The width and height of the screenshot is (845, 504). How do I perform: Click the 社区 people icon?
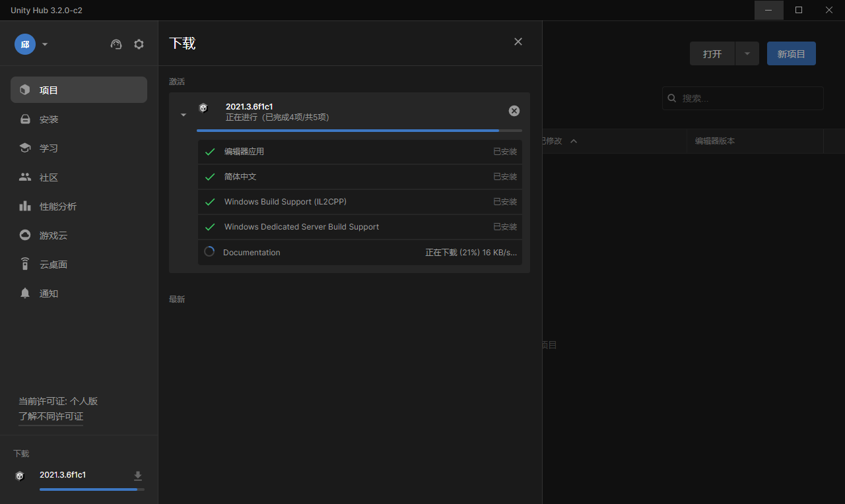pos(25,177)
